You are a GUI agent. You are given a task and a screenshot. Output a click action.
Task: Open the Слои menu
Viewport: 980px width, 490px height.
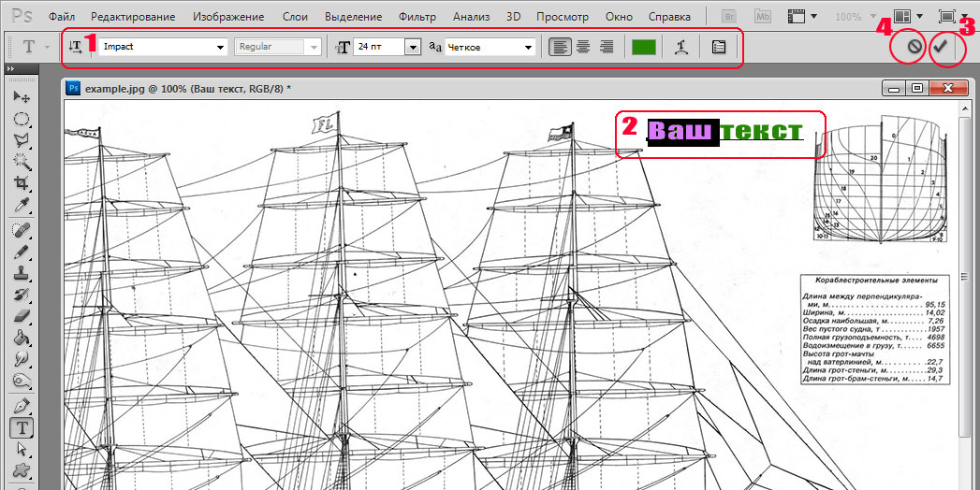point(295,17)
